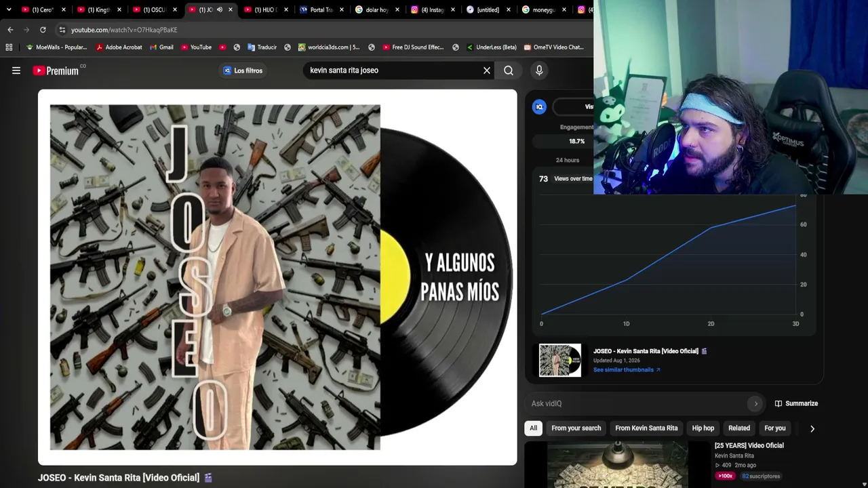The height and width of the screenshot is (488, 868).
Task: Go forward with the browser forward arrow
Action: pyautogui.click(x=26, y=30)
